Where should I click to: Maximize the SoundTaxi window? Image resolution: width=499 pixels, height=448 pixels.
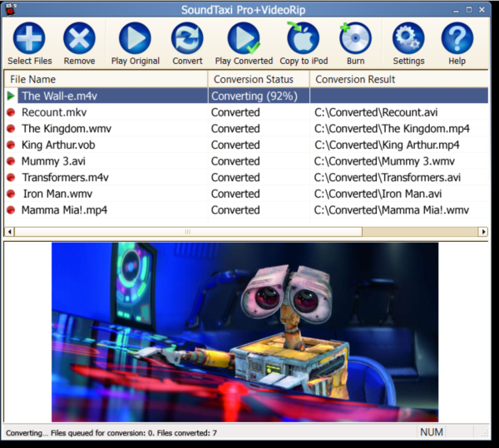coord(469,10)
